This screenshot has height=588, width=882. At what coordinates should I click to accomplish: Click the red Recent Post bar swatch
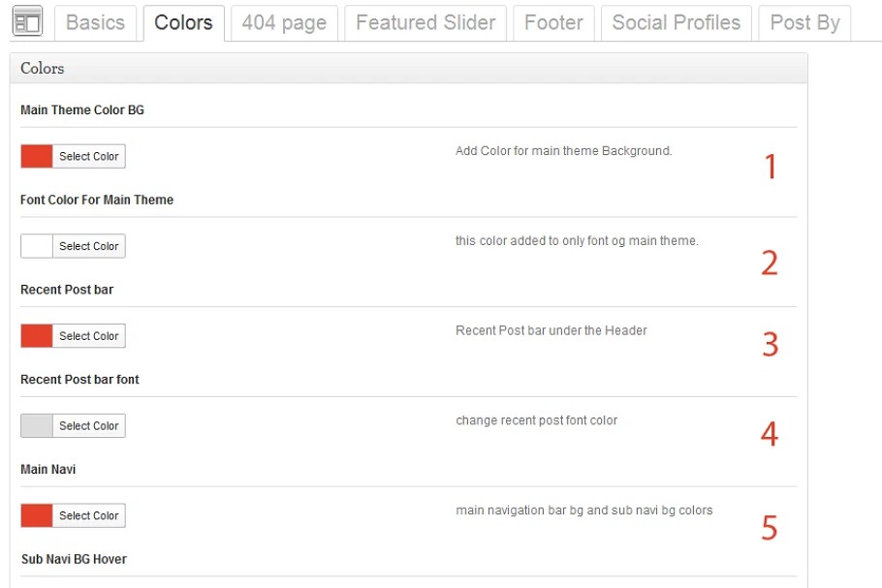tap(37, 336)
